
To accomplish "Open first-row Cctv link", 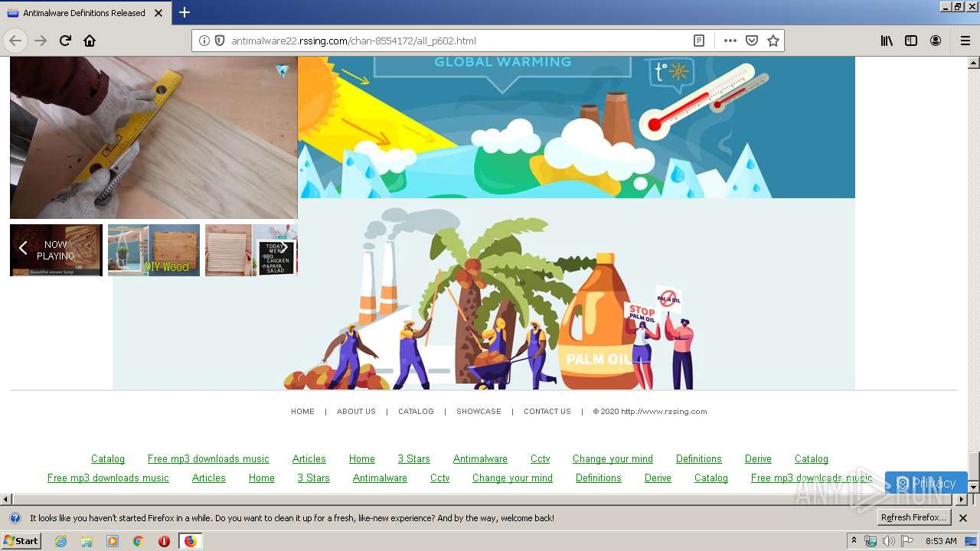I will point(540,459).
